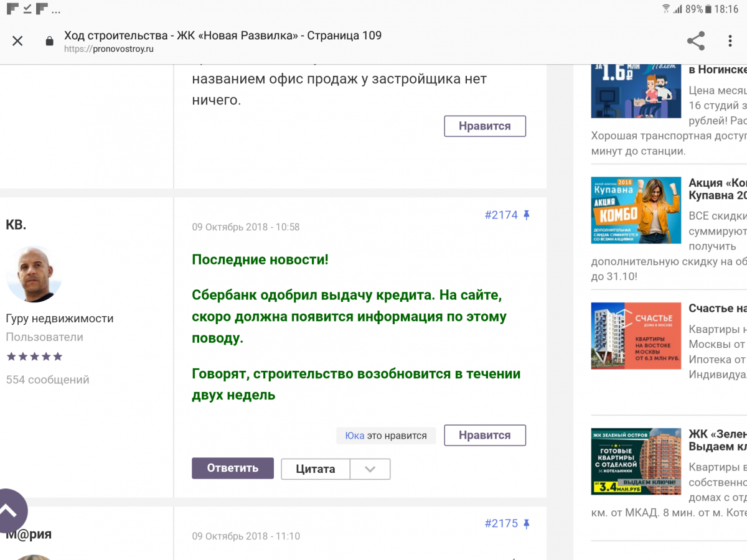
Task: Tap the page title «Ход строительства - ЖК Новая Развилка»
Action: (x=223, y=35)
